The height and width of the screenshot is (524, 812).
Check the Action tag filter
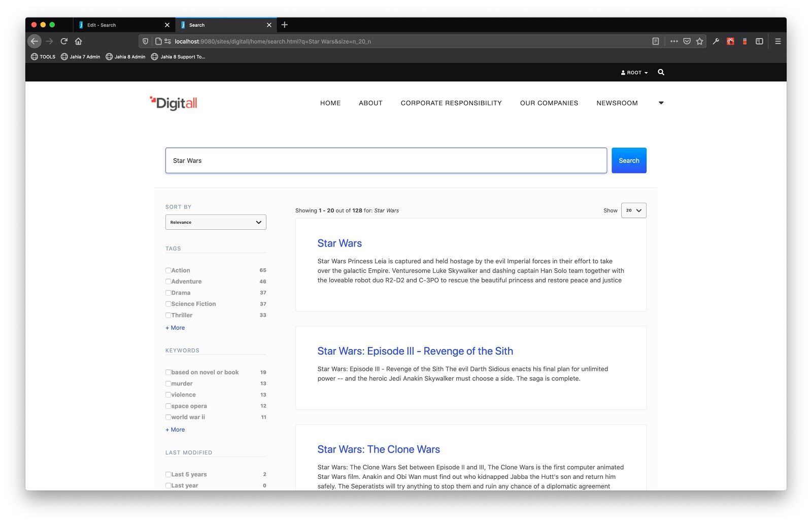pyautogui.click(x=168, y=270)
